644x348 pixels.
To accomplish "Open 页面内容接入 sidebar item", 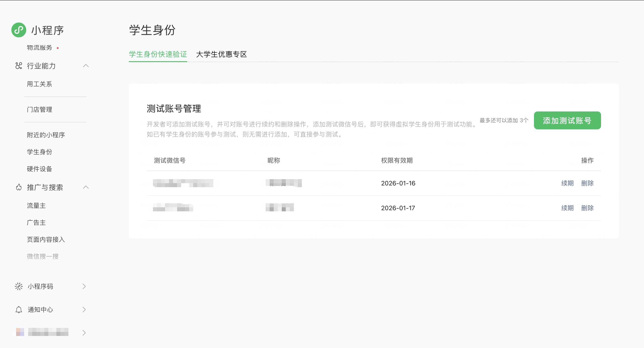I will point(46,240).
